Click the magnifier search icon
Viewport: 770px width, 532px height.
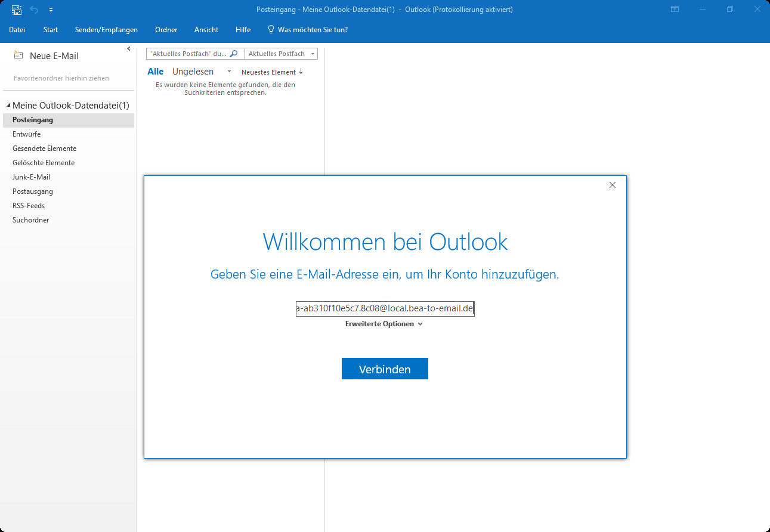tap(234, 54)
